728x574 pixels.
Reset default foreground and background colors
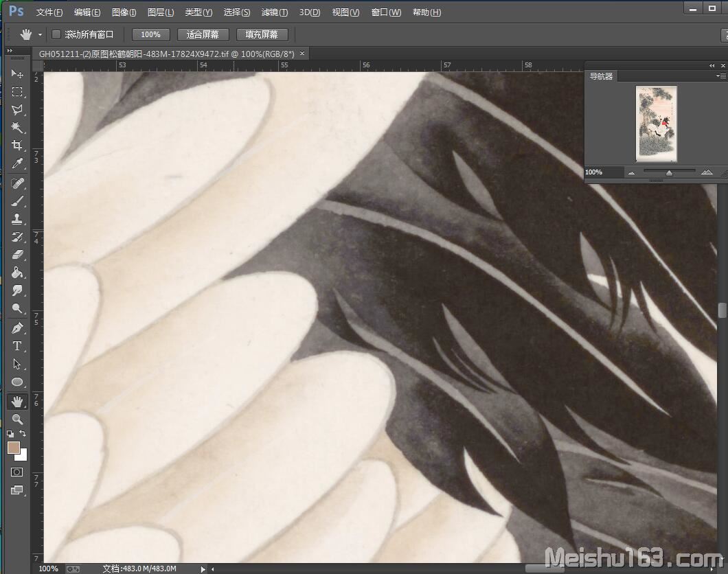[10, 434]
